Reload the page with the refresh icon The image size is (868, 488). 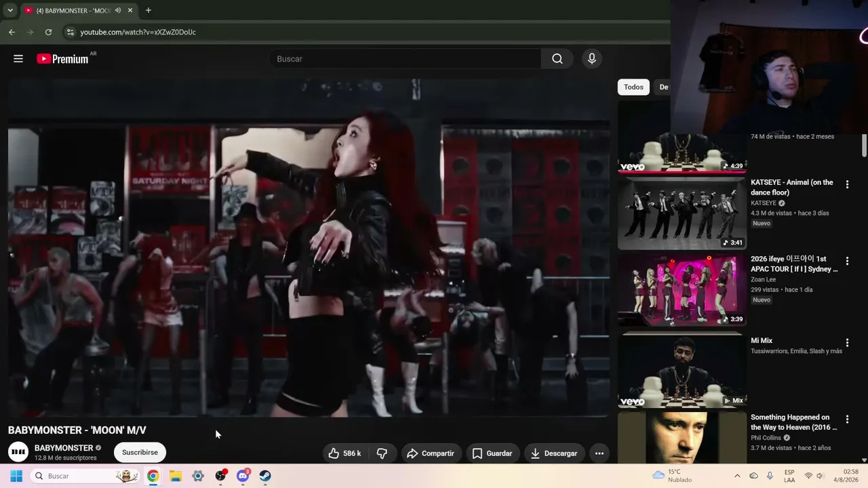[48, 32]
